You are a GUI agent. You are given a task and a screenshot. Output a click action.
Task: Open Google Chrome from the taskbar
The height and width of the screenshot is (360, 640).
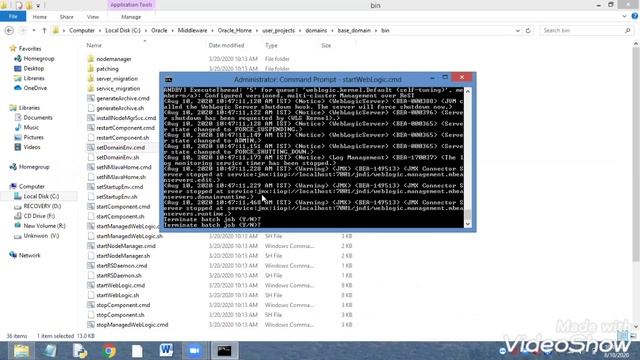click(x=109, y=351)
